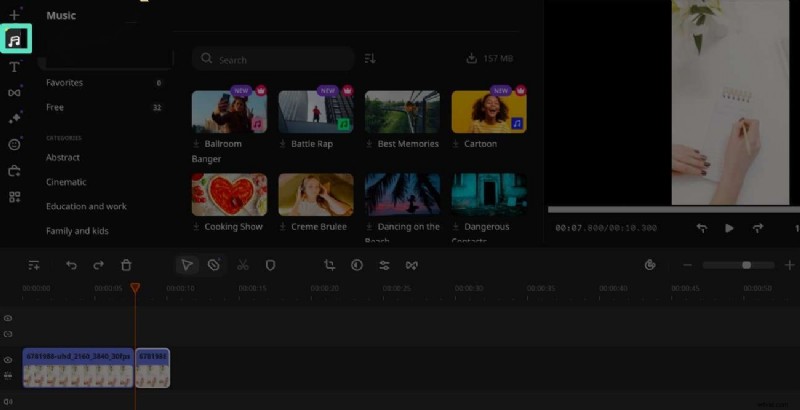
Task: Toggle visibility eye on upper overlay track
Action: tap(8, 318)
